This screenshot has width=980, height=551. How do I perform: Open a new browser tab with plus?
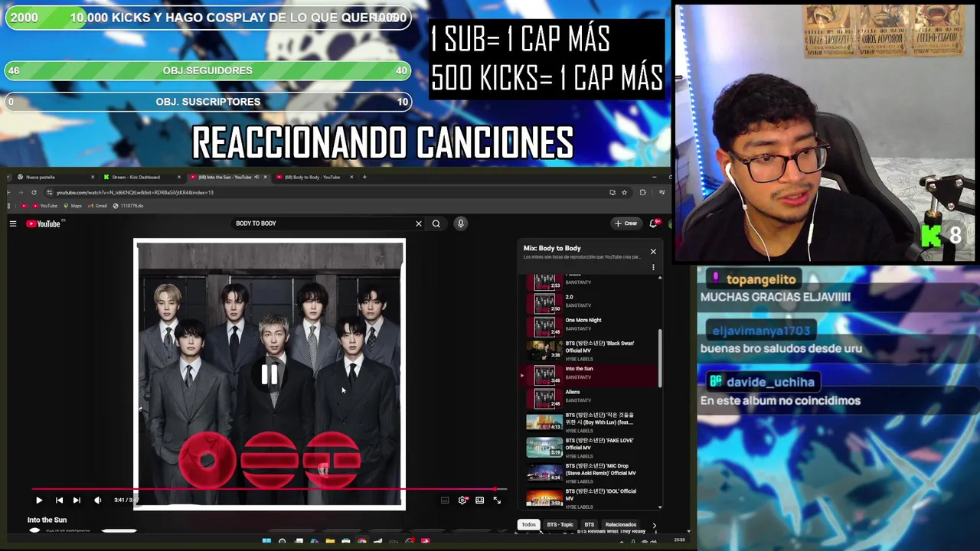coord(364,177)
